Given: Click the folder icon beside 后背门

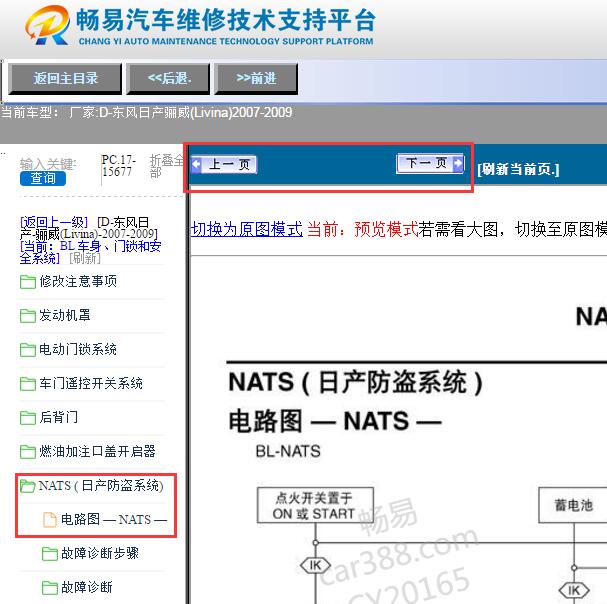Looking at the screenshot, I should tap(28, 418).
